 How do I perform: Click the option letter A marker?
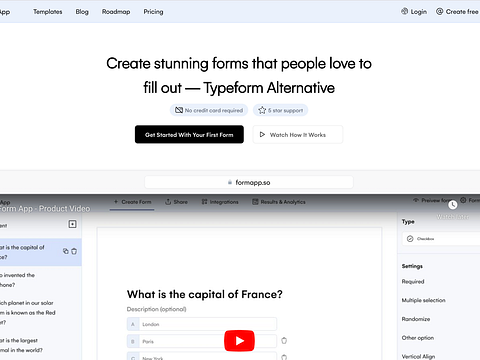(133, 324)
